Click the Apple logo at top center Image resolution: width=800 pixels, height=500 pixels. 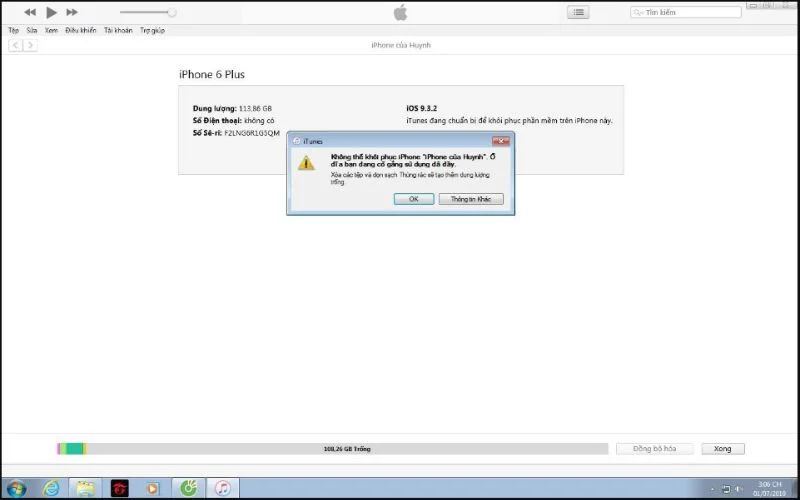coord(401,12)
